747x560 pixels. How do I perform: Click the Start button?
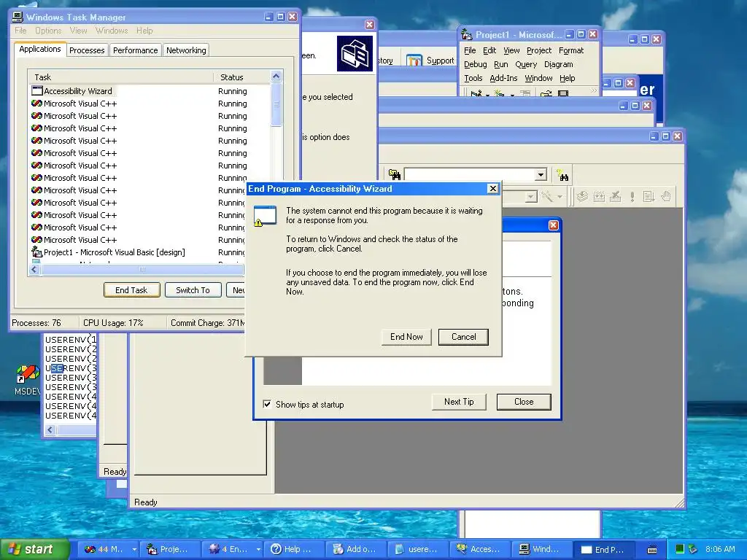(34, 549)
